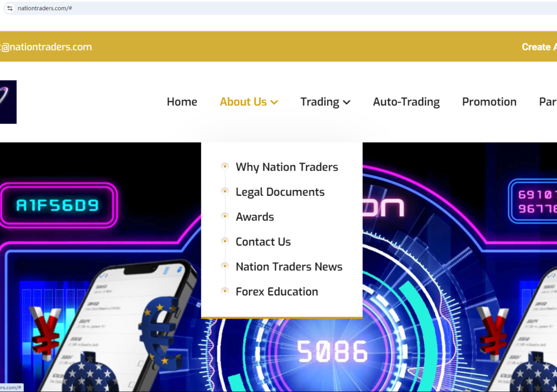Viewport: 557px width, 392px height.
Task: Click bullet icon beside Legal Documents
Action: click(225, 191)
